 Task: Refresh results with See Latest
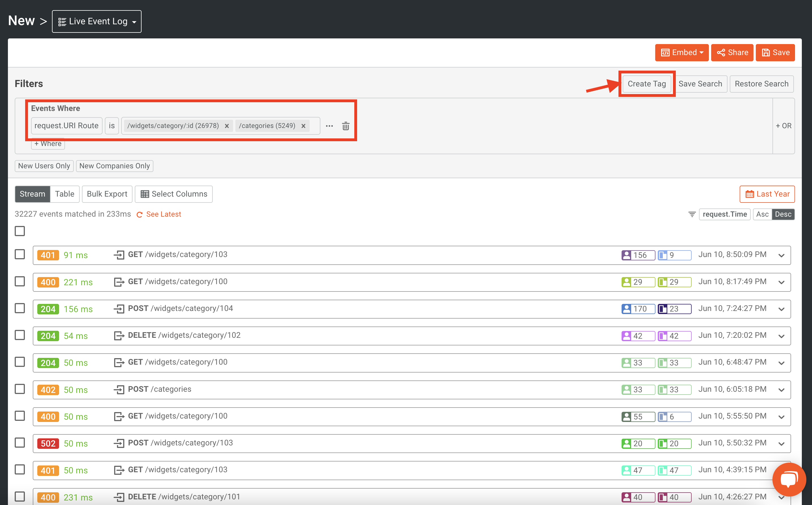point(163,214)
